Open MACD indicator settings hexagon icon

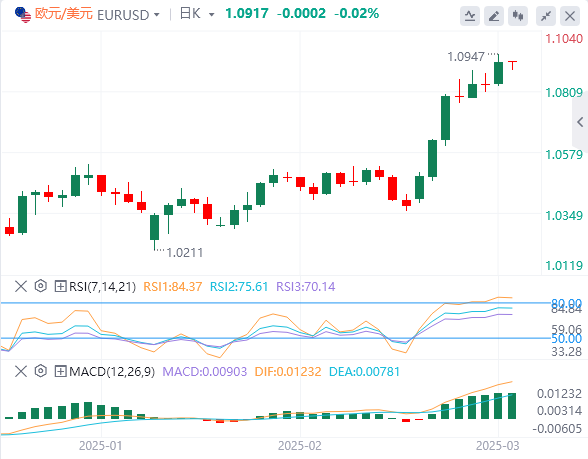[x=40, y=371]
